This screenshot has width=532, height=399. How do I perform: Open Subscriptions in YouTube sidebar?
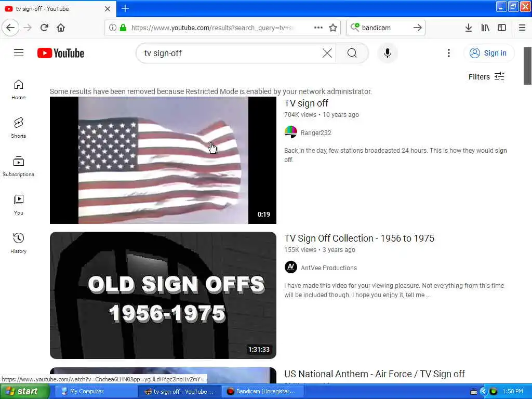[x=19, y=166]
